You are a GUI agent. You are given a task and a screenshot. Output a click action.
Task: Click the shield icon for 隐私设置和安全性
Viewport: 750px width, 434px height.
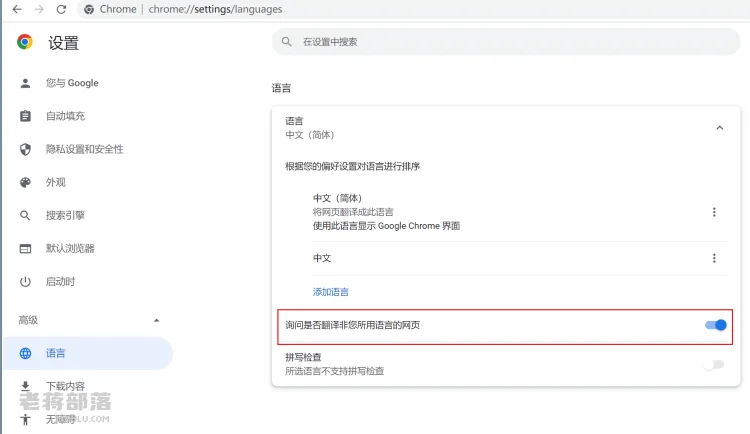pyautogui.click(x=25, y=149)
